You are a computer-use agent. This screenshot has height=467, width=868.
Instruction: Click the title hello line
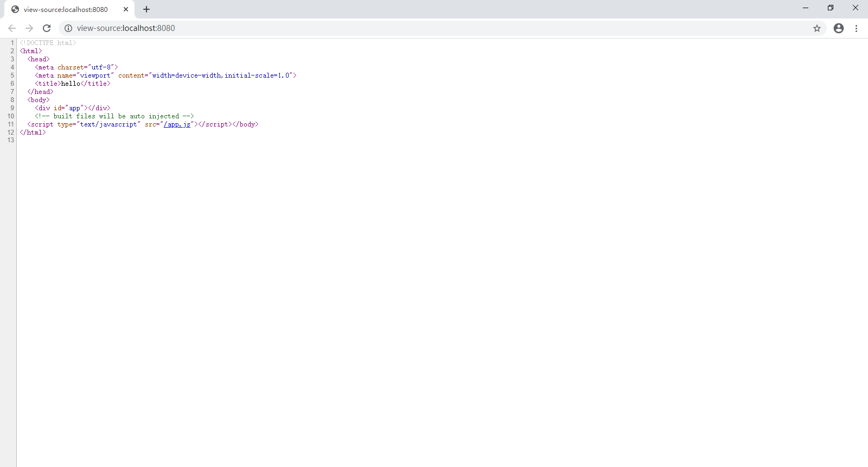pyautogui.click(x=73, y=84)
